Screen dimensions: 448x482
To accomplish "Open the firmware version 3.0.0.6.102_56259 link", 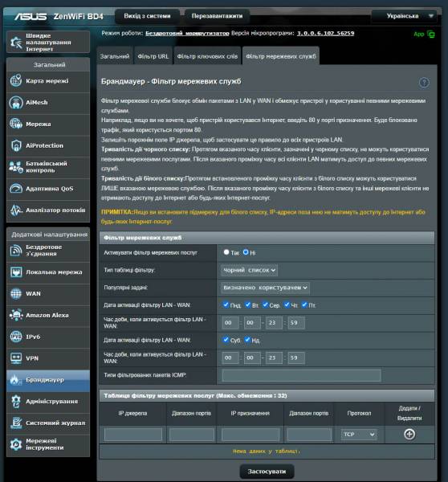I will tap(325, 33).
